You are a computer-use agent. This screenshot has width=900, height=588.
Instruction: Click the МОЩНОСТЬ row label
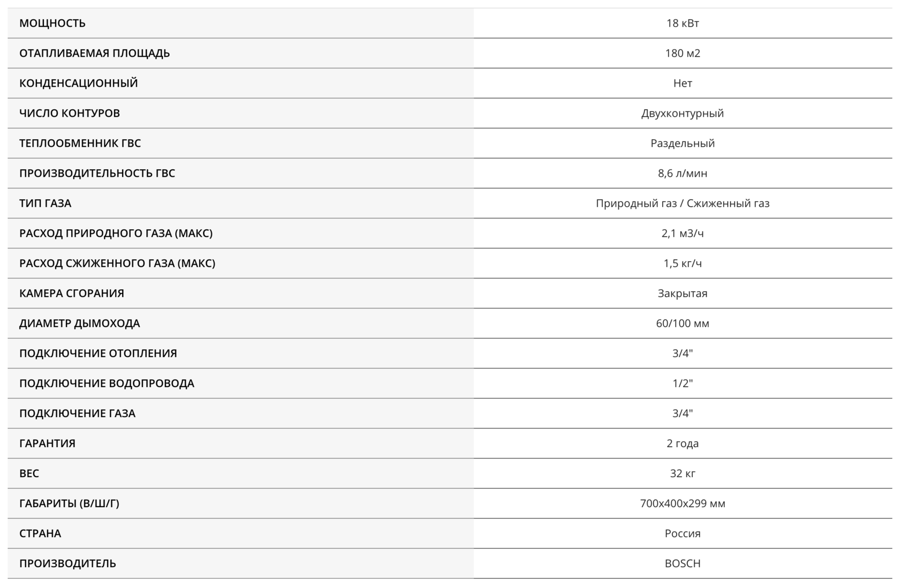coord(52,23)
